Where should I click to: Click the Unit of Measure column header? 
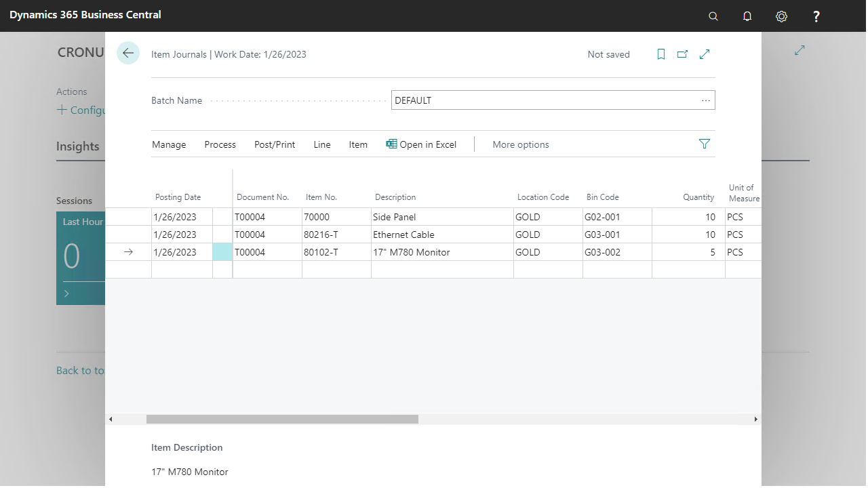pyautogui.click(x=744, y=192)
